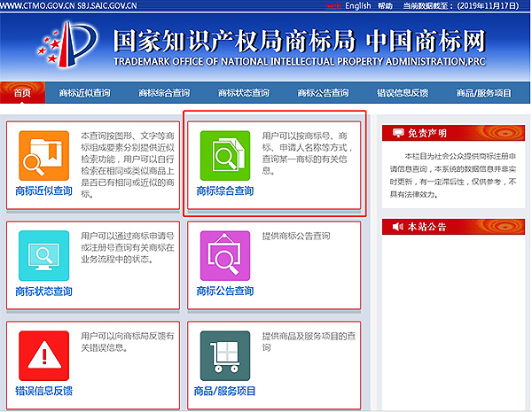
Task: Click description text 提供商品及服务项目的查询
Action: point(309,342)
